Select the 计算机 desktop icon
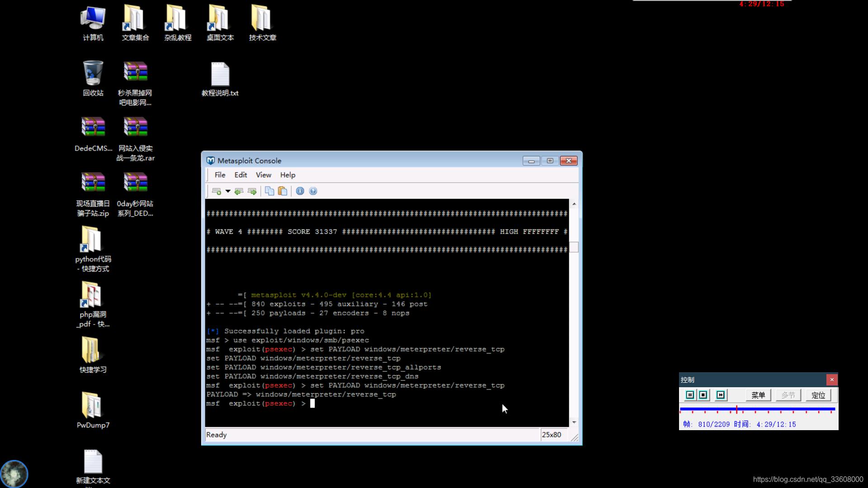Viewport: 868px width, 488px height. click(x=93, y=23)
